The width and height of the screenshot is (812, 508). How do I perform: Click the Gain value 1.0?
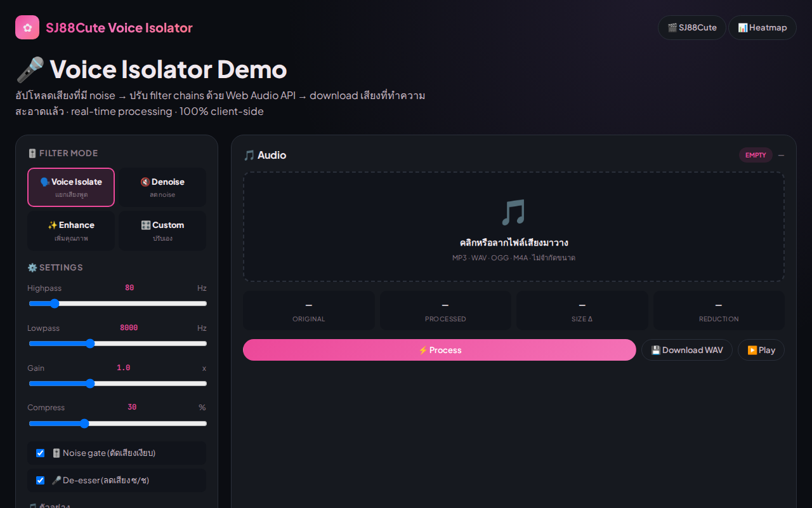tap(124, 368)
